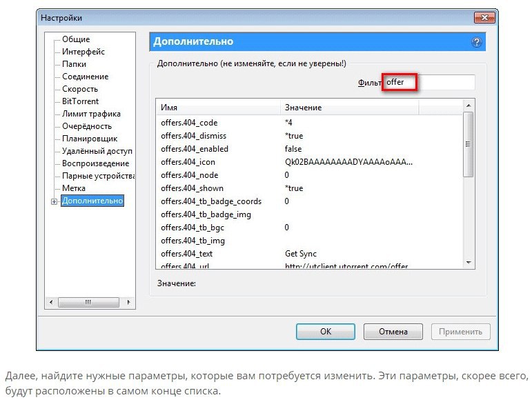Select the offers.404_icon row

pyautogui.click(x=309, y=162)
